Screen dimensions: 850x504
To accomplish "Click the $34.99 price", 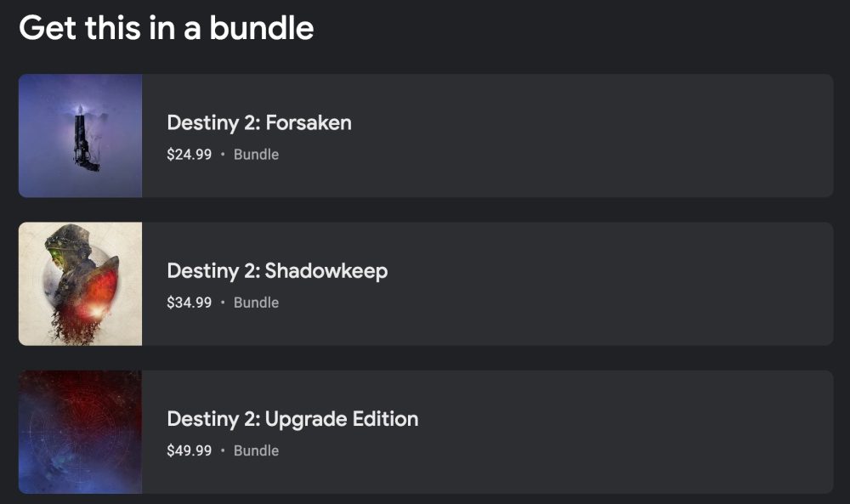I will (x=189, y=303).
